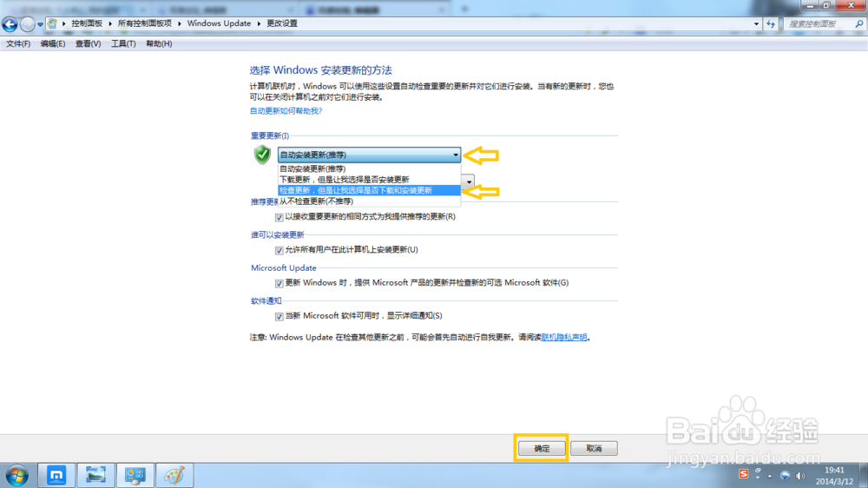The width and height of the screenshot is (868, 488).
Task: Toggle 允许所有用户在此计算机上安装更新 checkbox
Action: click(x=279, y=250)
